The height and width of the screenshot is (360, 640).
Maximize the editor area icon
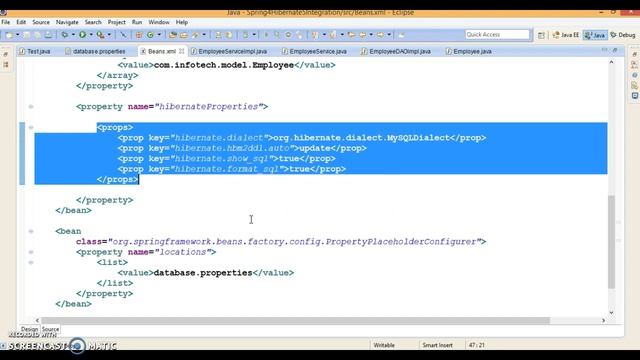click(615, 50)
